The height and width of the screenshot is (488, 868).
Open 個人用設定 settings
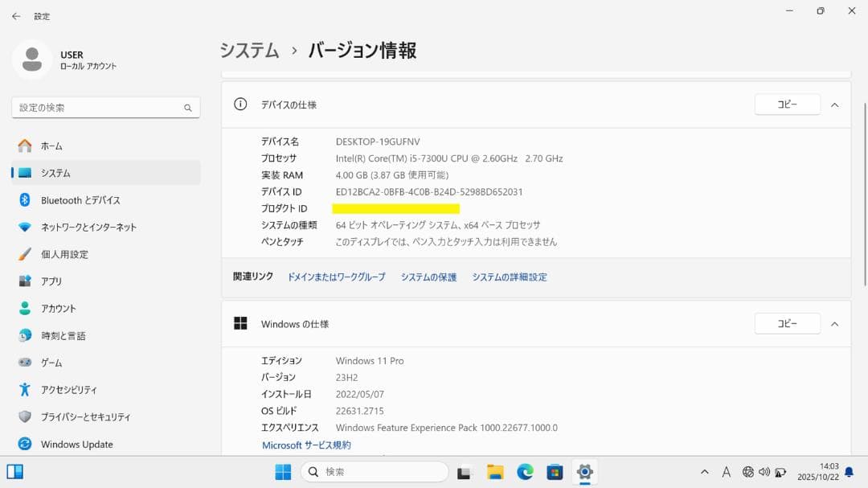(106, 254)
